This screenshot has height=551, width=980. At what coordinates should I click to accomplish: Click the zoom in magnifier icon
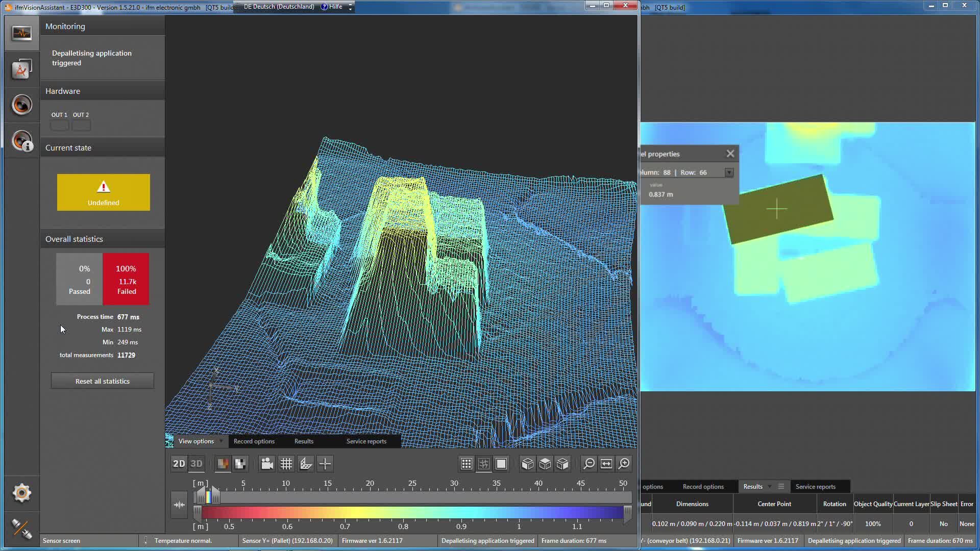click(x=624, y=464)
